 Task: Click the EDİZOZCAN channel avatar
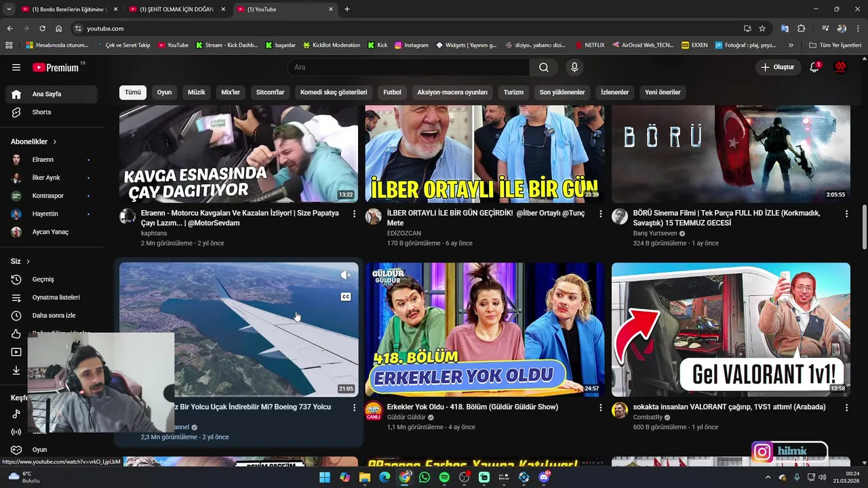[374, 216]
